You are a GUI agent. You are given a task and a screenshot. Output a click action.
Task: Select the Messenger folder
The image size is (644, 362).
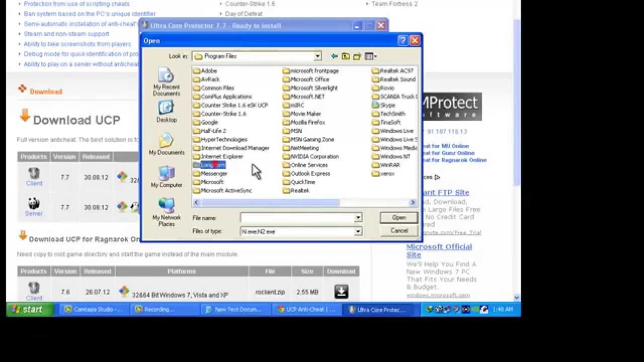210,173
